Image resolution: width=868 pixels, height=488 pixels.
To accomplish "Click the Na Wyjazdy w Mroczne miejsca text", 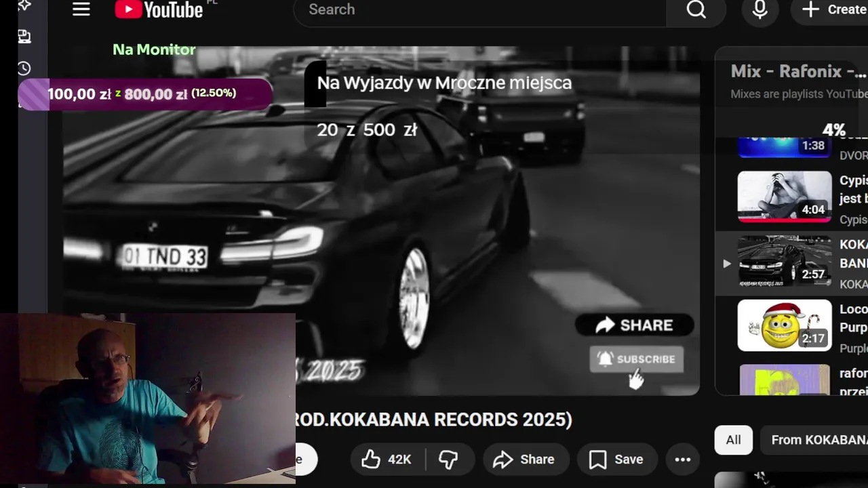I will tap(445, 83).
